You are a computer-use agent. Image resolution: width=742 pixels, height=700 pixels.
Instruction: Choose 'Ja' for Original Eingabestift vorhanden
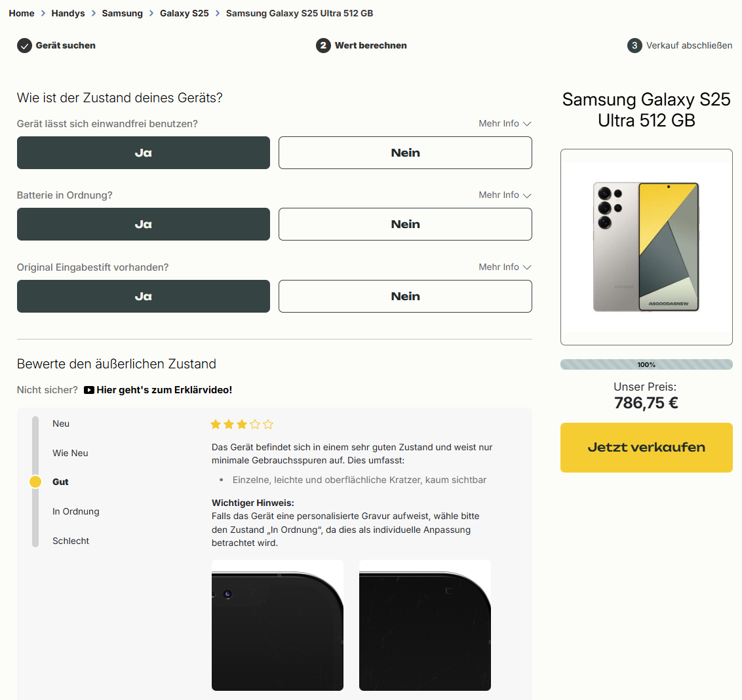coord(143,296)
